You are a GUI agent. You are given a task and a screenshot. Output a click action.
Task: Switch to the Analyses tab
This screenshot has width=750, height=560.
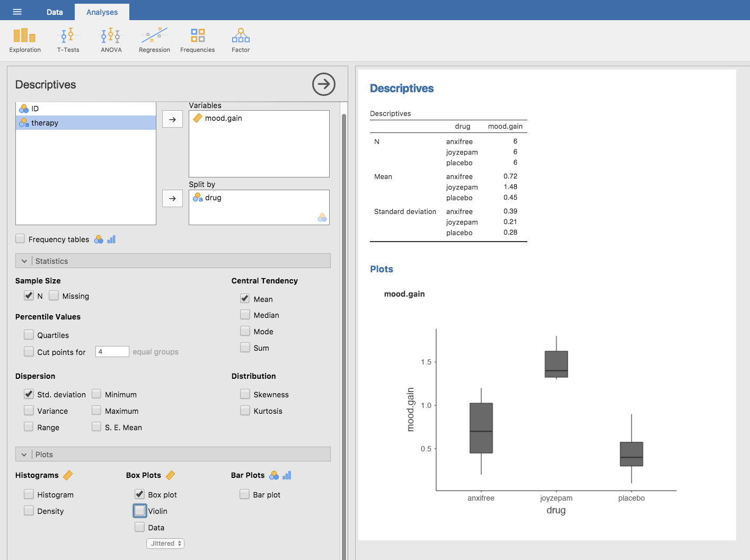[x=102, y=12]
